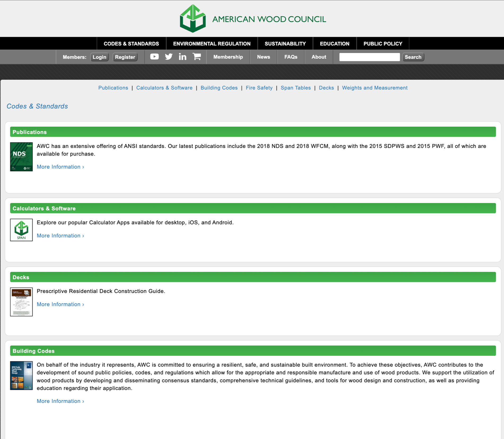Viewport: 504px width, 439px height.
Task: Click the SPAN calculator app thumbnail
Action: click(21, 230)
